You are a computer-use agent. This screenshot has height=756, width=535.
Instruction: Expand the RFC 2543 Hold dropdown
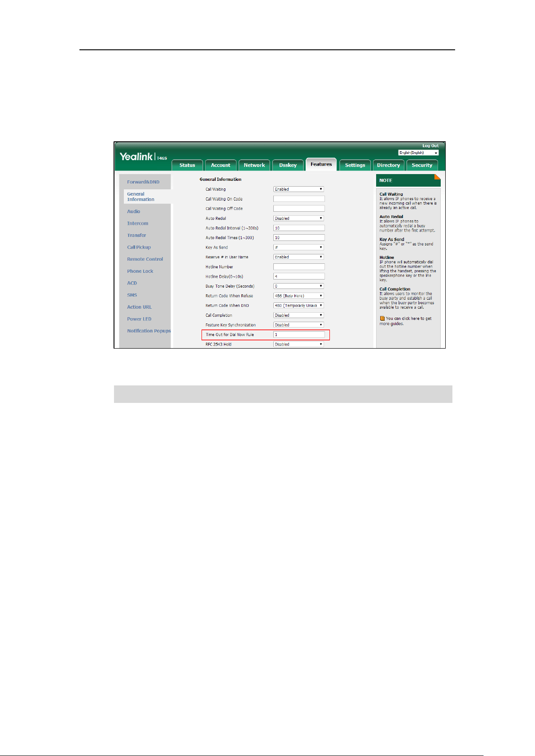click(298, 345)
